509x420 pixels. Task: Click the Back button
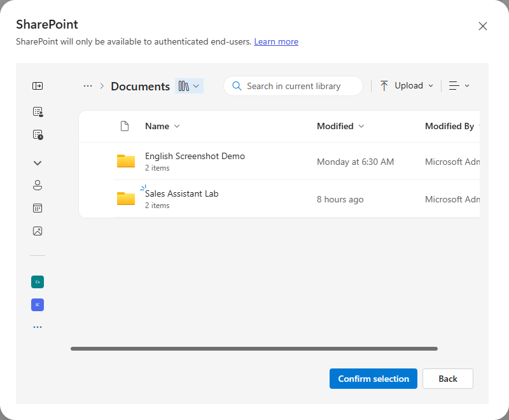click(448, 379)
